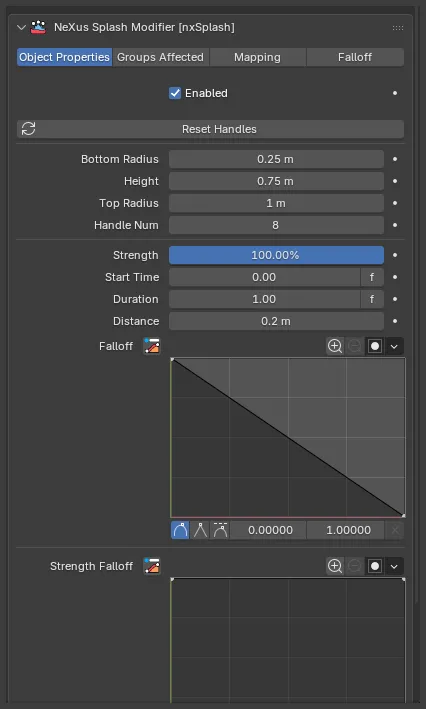The width and height of the screenshot is (426, 709).
Task: Click the Duration value field
Action: click(265, 299)
